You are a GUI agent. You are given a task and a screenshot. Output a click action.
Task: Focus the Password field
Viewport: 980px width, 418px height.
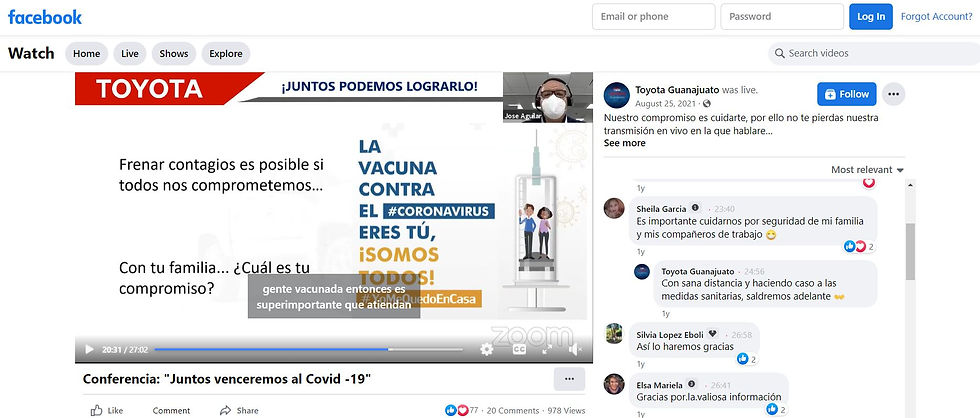click(x=782, y=17)
